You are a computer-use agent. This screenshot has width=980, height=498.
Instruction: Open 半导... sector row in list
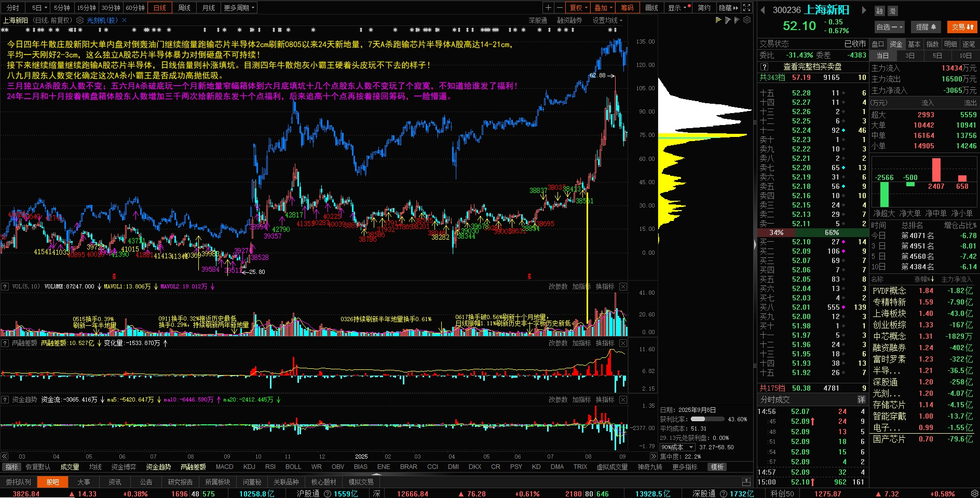pos(924,370)
